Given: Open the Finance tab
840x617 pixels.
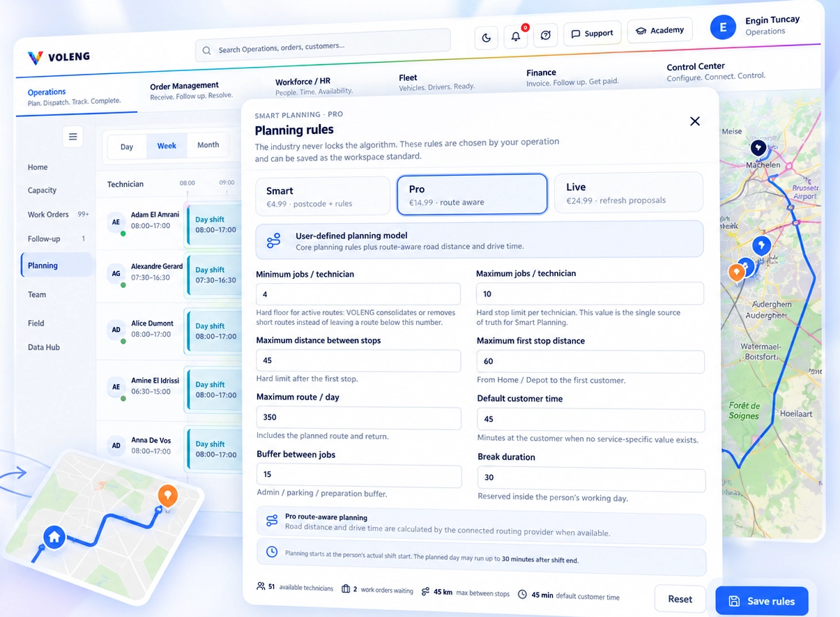Looking at the screenshot, I should (x=572, y=77).
